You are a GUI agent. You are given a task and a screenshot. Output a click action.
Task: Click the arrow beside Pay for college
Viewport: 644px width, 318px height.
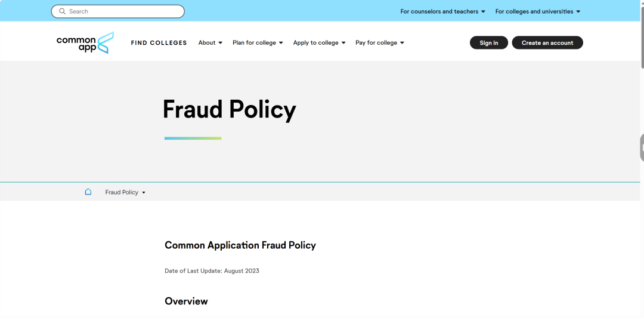coord(402,43)
